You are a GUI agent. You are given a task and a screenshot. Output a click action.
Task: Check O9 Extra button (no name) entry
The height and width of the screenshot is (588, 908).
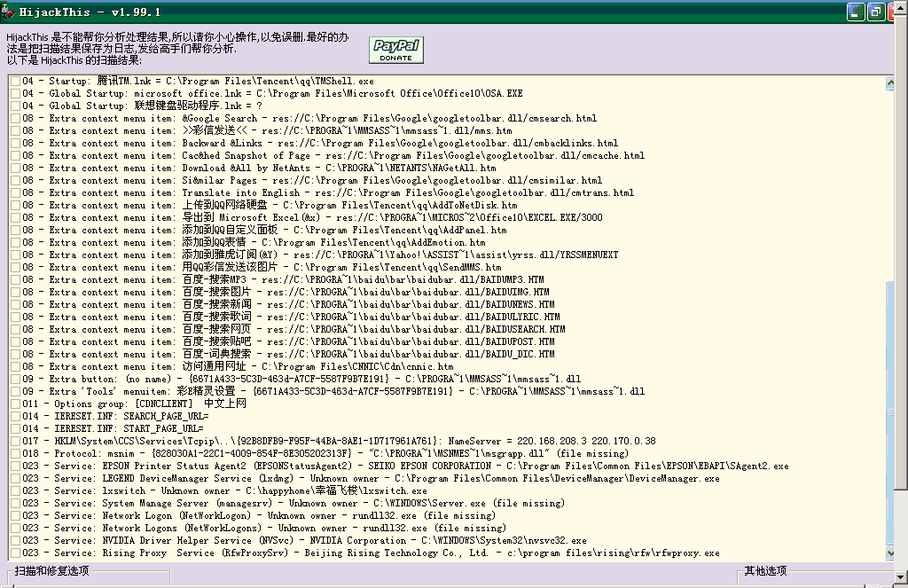16,379
